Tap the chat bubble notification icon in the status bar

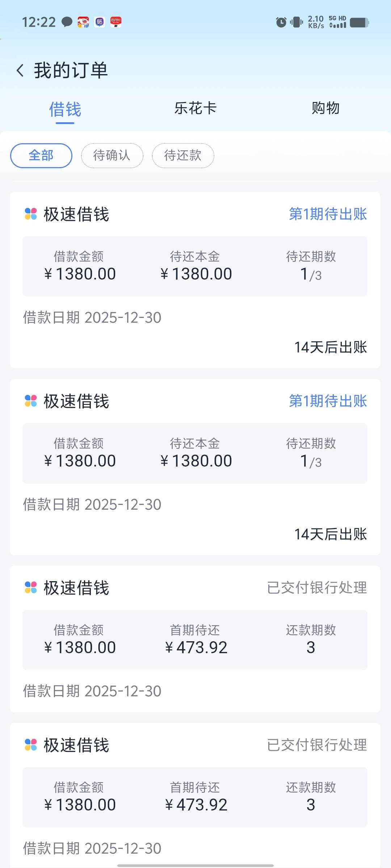pos(67,22)
